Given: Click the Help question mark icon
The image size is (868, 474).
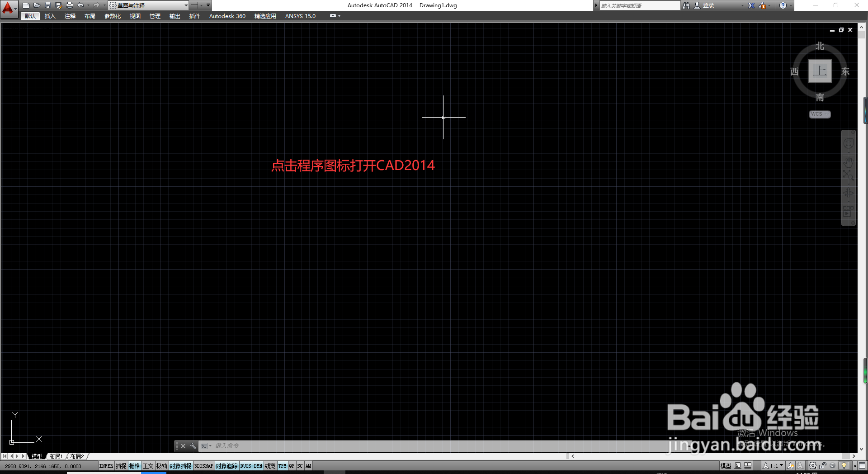Looking at the screenshot, I should pyautogui.click(x=783, y=5).
